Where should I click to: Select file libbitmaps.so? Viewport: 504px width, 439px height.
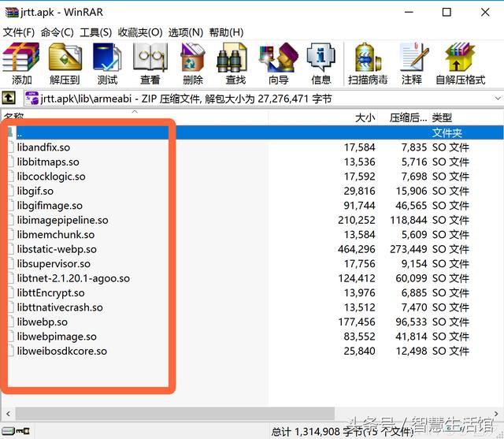pos(48,162)
